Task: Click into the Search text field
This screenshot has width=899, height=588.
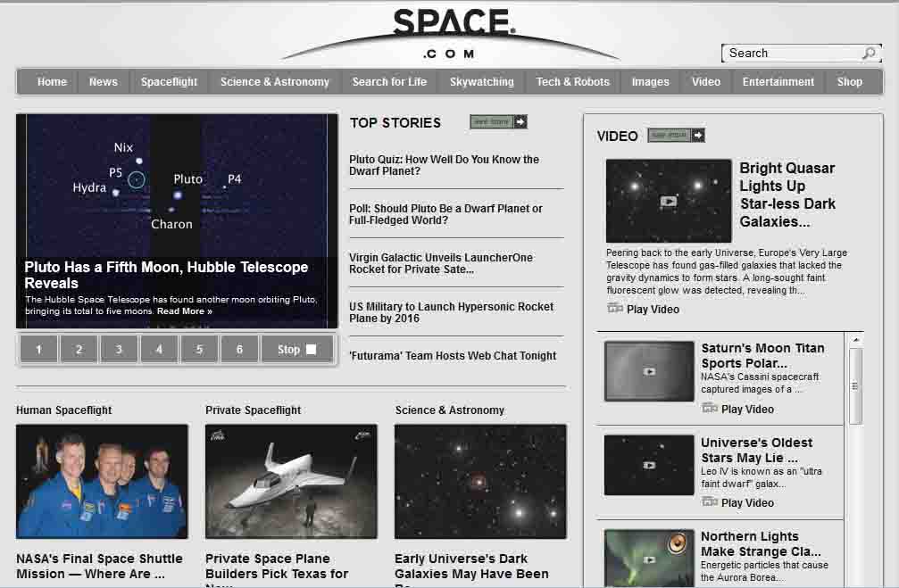Action: coord(793,54)
